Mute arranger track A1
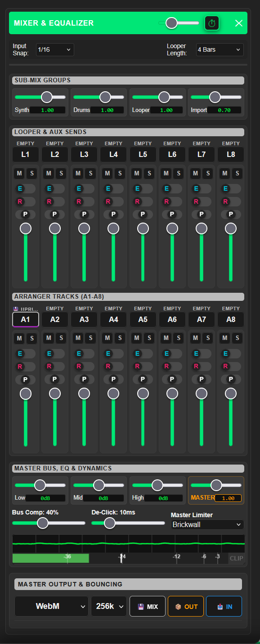 (20, 338)
